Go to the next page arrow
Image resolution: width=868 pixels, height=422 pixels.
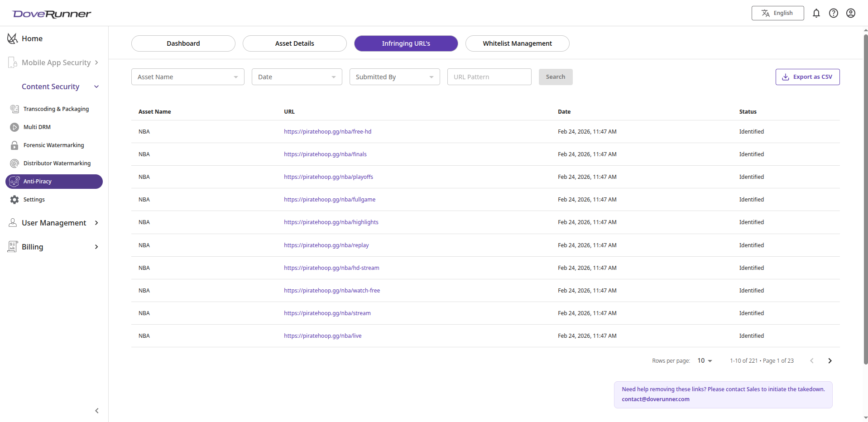click(x=830, y=361)
